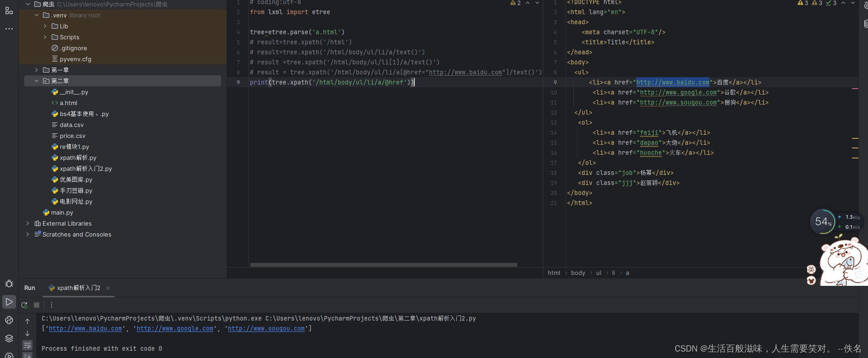
Task: Expand External Libraries node
Action: (28, 223)
